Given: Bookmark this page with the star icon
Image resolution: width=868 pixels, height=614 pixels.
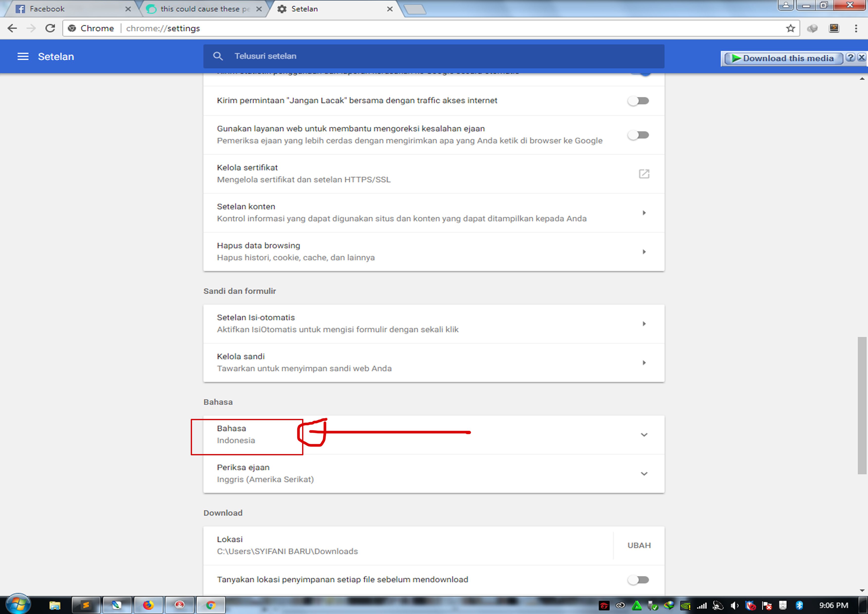Looking at the screenshot, I should coord(790,28).
